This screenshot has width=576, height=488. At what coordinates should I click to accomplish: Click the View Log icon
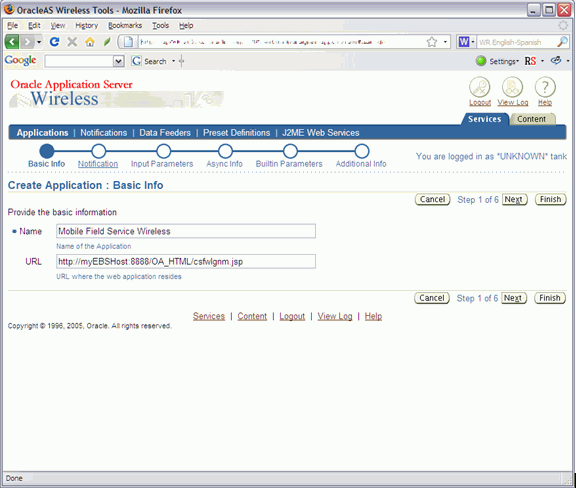512,87
